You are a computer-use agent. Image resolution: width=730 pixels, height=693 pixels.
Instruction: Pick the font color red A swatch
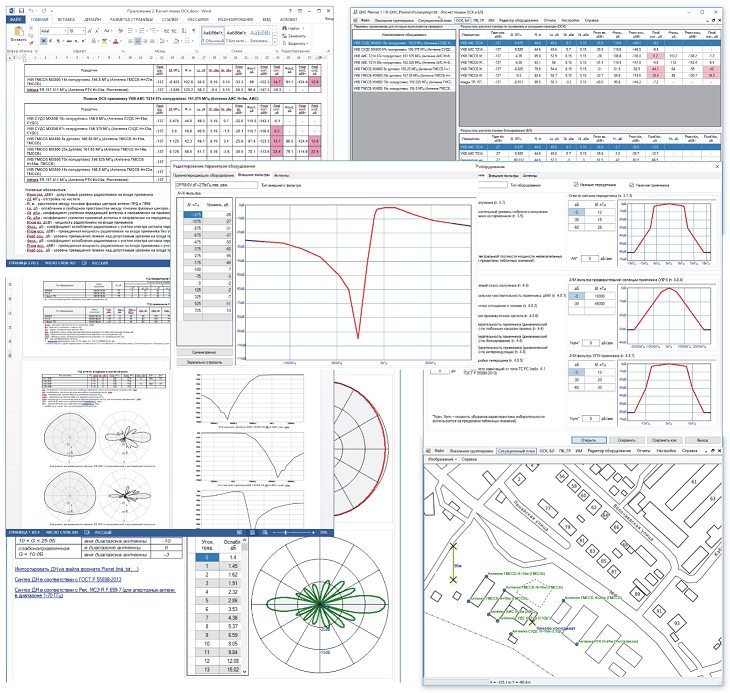(115, 41)
